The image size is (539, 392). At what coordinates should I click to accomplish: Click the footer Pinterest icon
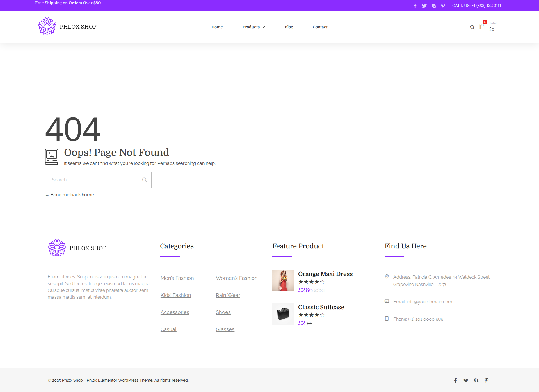tap(487, 380)
